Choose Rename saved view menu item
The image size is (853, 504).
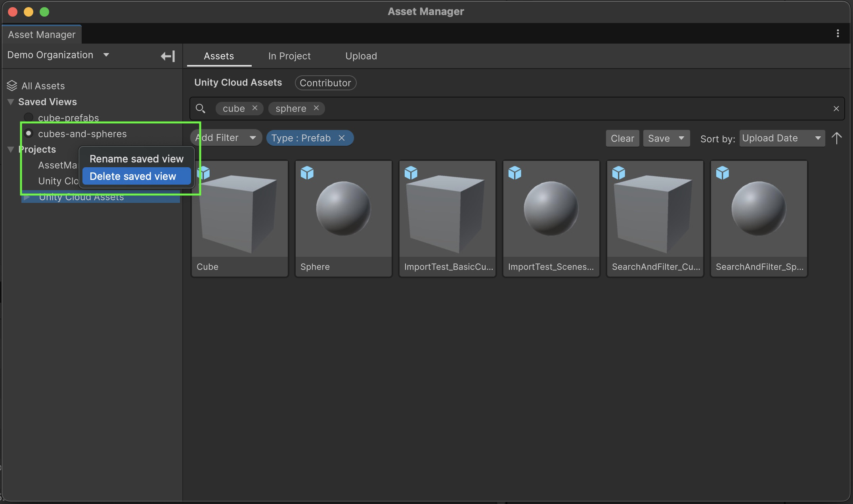(136, 159)
